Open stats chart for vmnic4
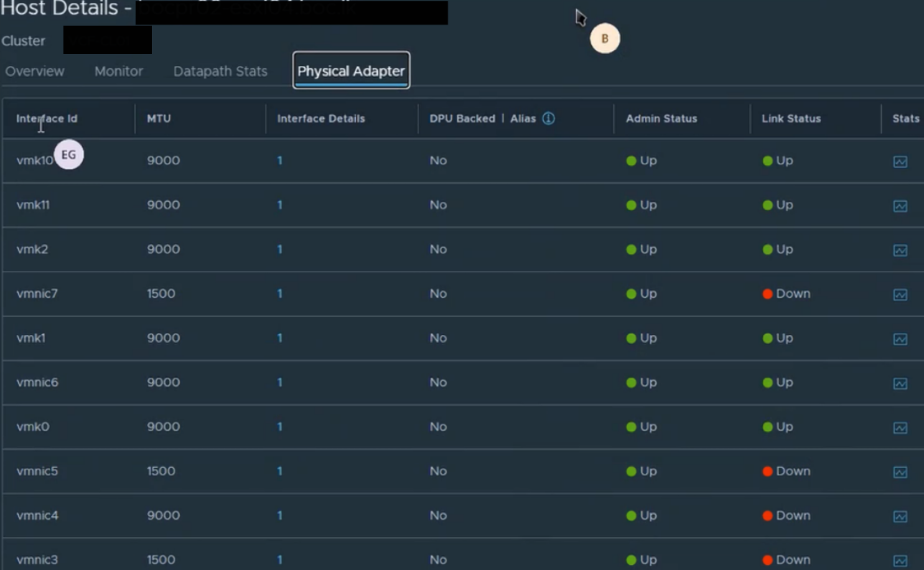 (900, 516)
